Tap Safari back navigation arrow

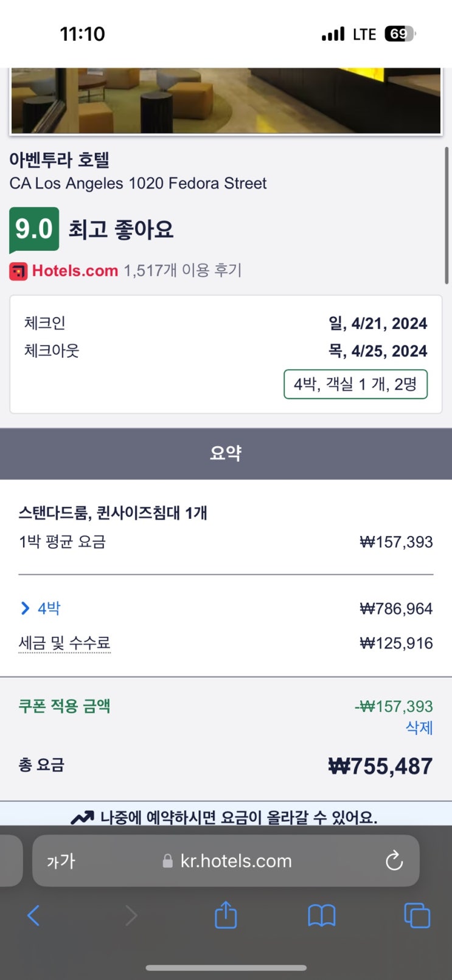(x=33, y=915)
